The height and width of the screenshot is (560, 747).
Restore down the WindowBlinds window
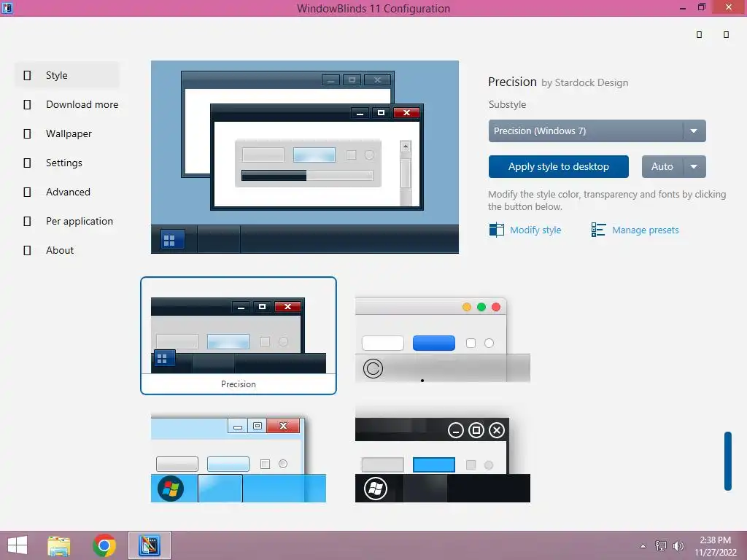pyautogui.click(x=702, y=7)
